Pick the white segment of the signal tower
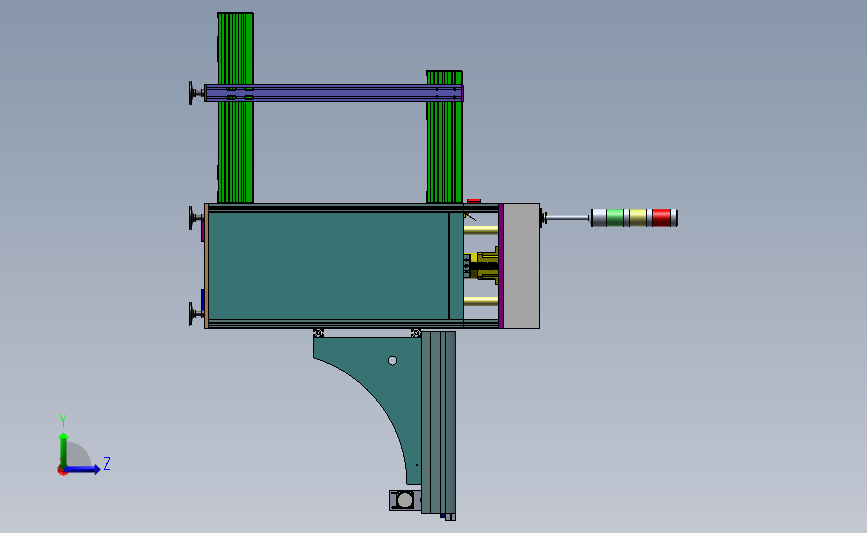This screenshot has width=867, height=533. 598,218
